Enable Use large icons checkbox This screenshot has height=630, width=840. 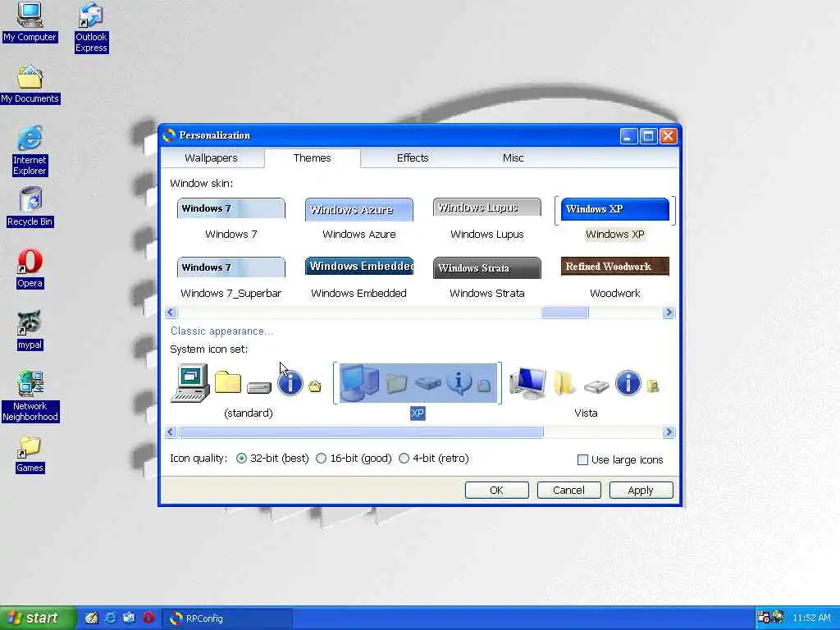pyautogui.click(x=620, y=459)
